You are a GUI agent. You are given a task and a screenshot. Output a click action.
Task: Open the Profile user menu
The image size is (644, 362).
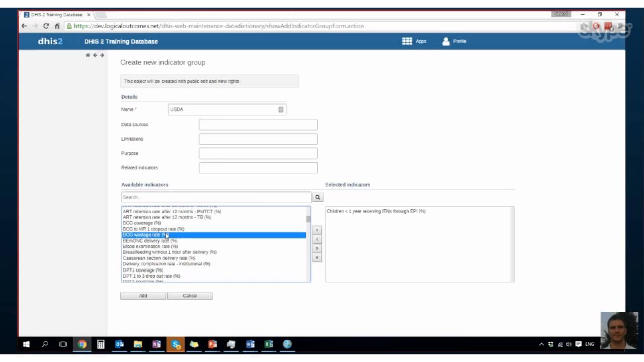[454, 41]
